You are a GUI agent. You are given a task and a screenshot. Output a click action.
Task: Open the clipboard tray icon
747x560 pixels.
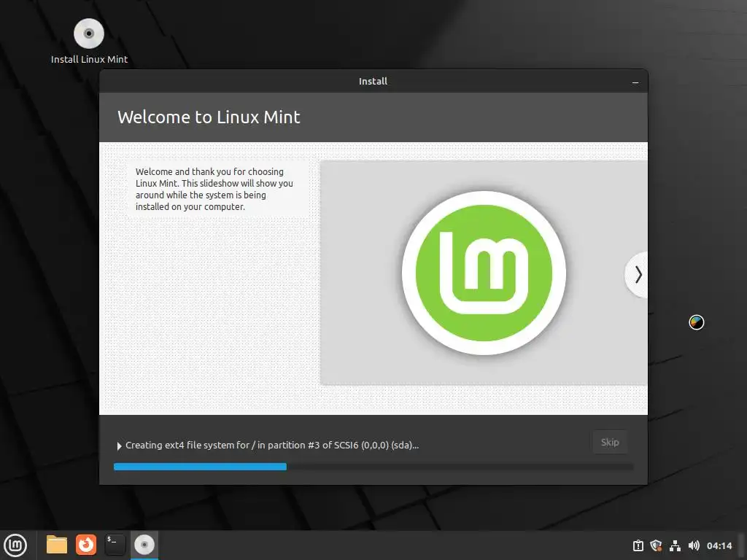(638, 545)
